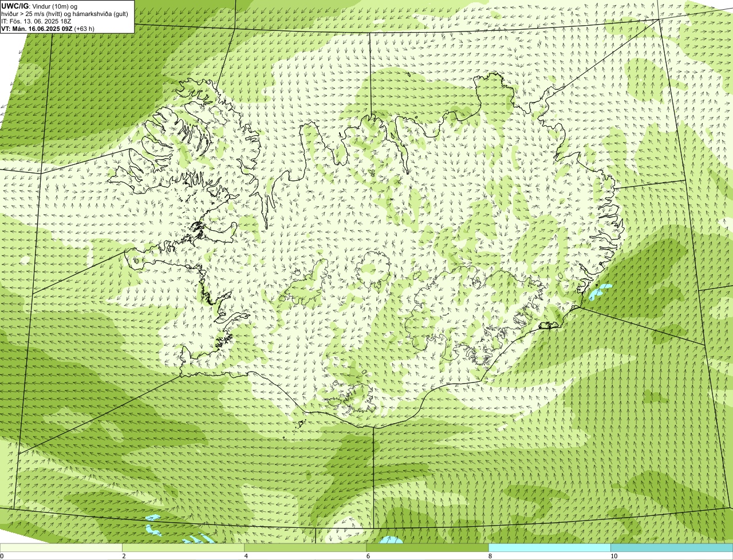Image resolution: width=733 pixels, height=560 pixels.
Task: Click the '2' scale label
Action: tap(124, 556)
